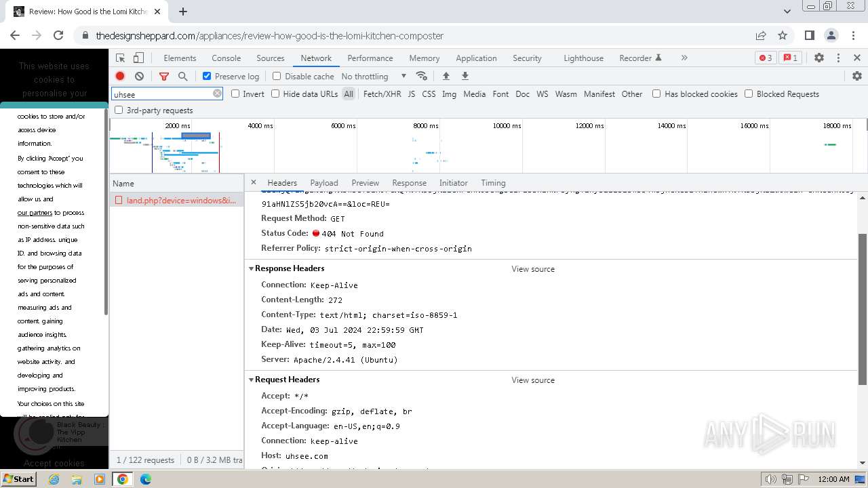
Task: Bookmark this tab with star
Action: [783, 35]
